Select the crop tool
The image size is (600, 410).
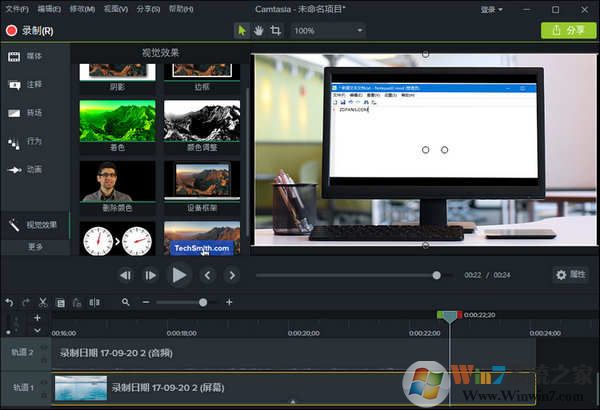[276, 31]
